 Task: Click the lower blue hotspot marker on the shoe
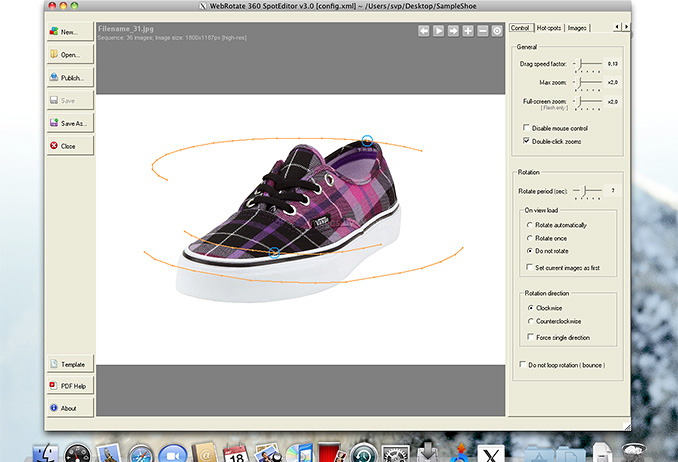274,253
